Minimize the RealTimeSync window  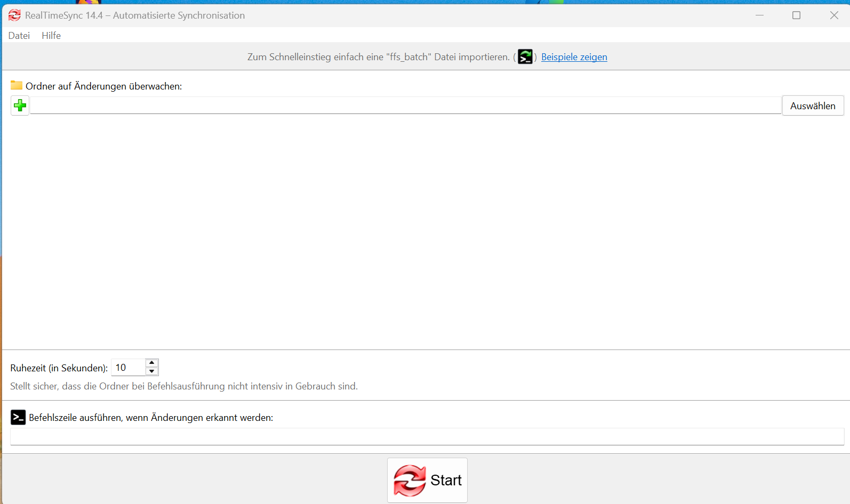[759, 15]
